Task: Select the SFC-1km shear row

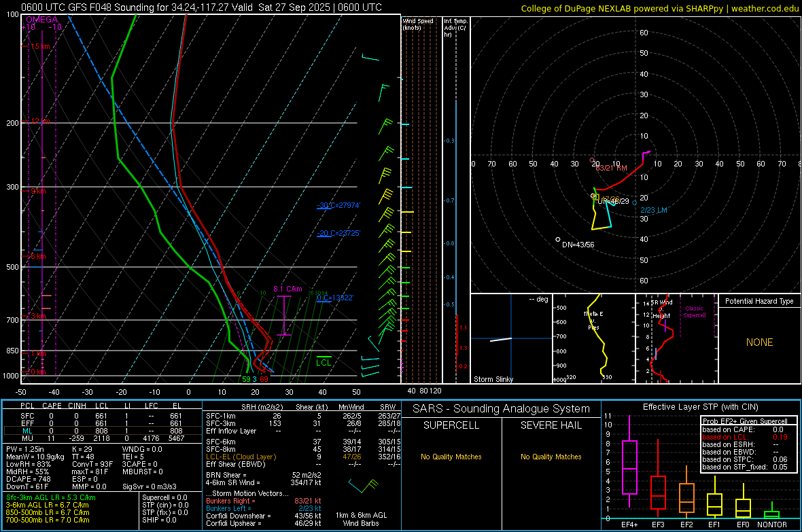Action: pos(303,416)
